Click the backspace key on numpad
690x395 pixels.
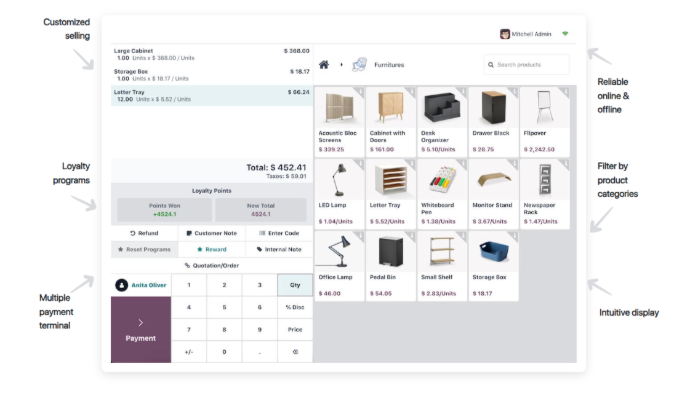[x=295, y=352]
